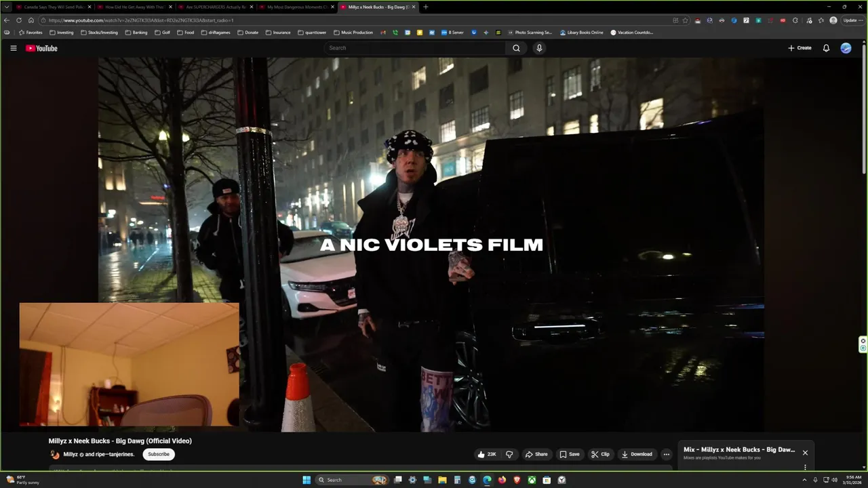Click the YouTube search magnifier button
Image resolution: width=868 pixels, height=488 pixels.
516,48
